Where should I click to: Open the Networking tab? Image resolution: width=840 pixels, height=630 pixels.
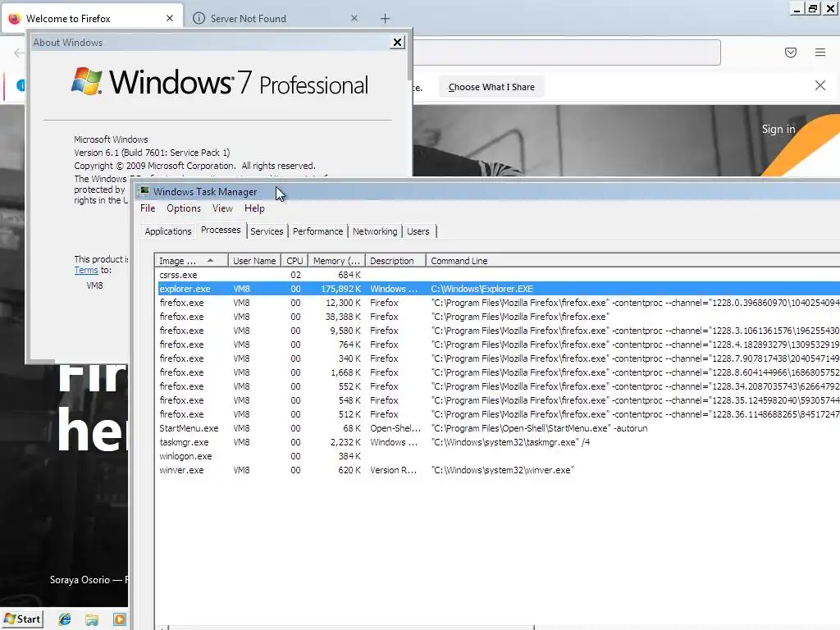375,231
